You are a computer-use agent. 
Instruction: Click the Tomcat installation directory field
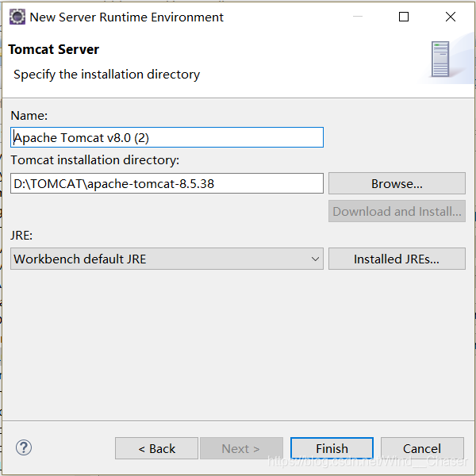[x=167, y=183]
